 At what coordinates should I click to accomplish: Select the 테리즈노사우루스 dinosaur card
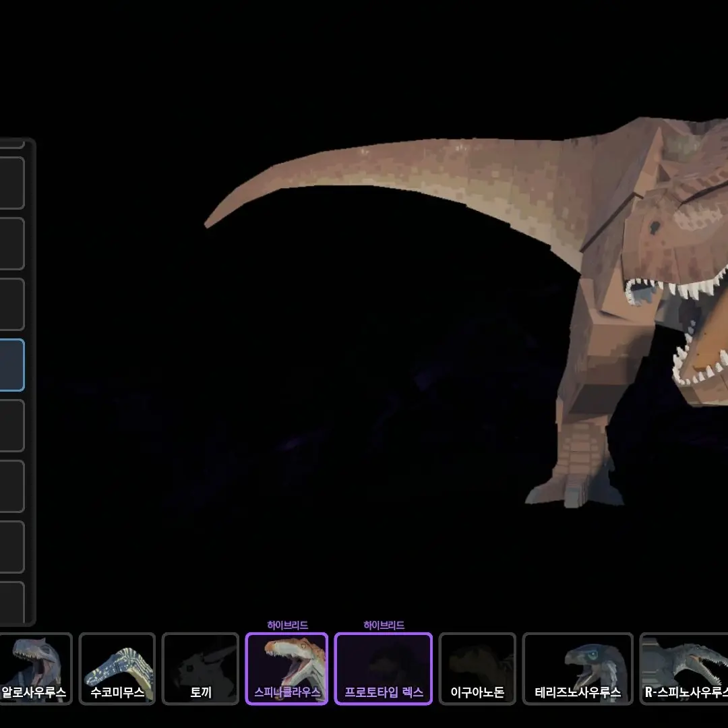(578, 668)
